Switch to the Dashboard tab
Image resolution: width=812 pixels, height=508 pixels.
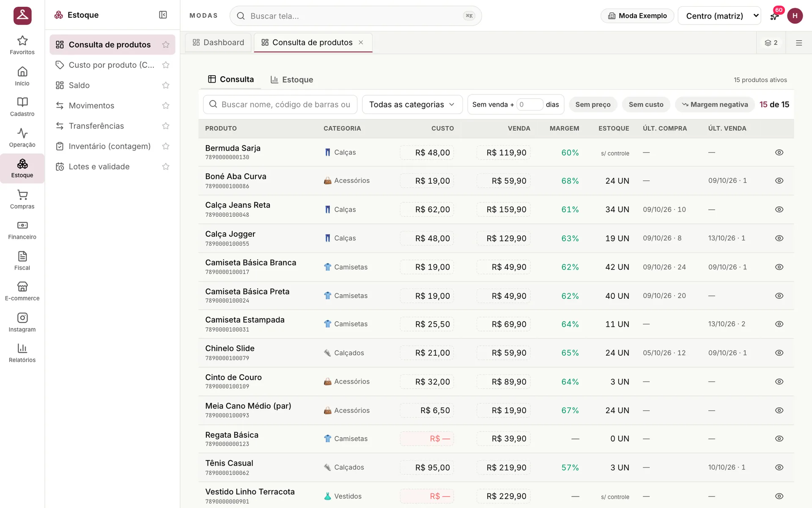point(218,42)
